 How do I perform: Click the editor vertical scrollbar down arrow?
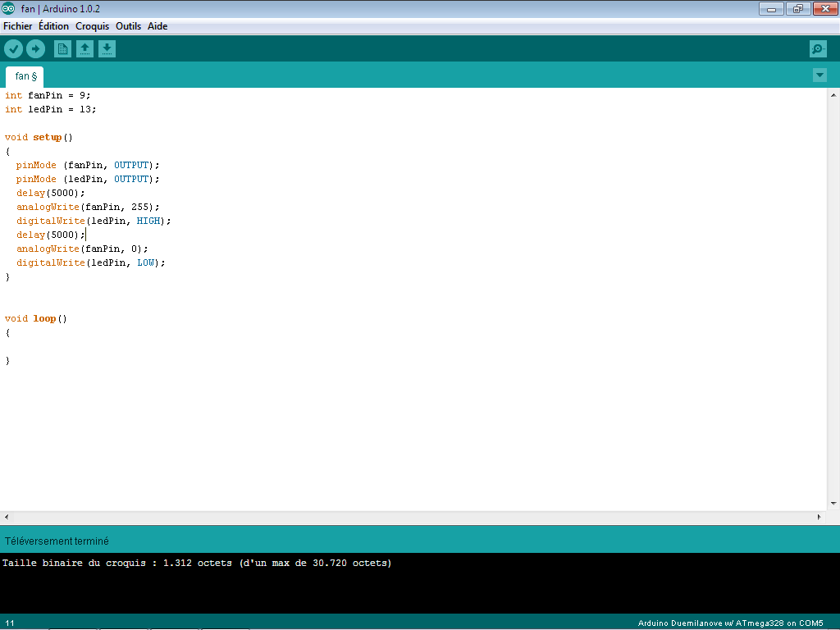833,503
